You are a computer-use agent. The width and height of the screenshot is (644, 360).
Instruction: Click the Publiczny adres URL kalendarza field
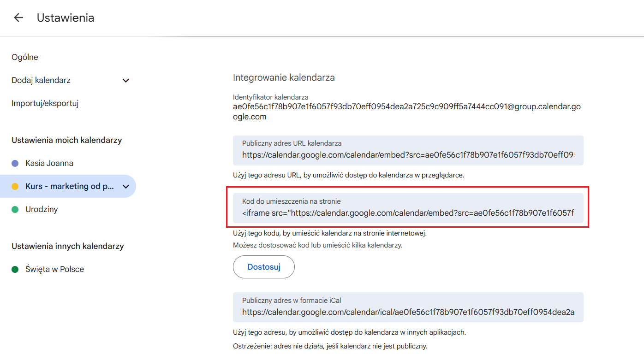(x=408, y=150)
